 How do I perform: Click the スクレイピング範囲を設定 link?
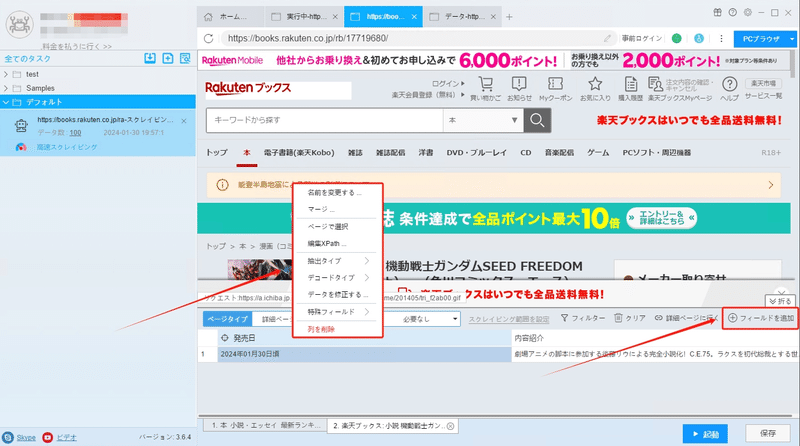pyautogui.click(x=509, y=319)
